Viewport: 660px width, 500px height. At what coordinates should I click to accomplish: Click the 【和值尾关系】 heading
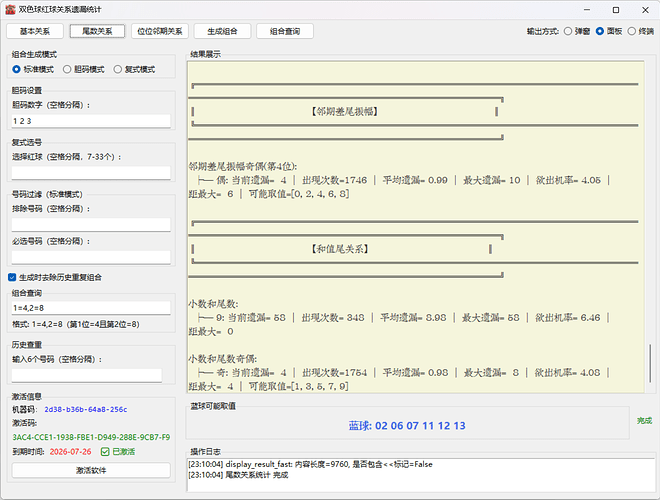point(340,249)
